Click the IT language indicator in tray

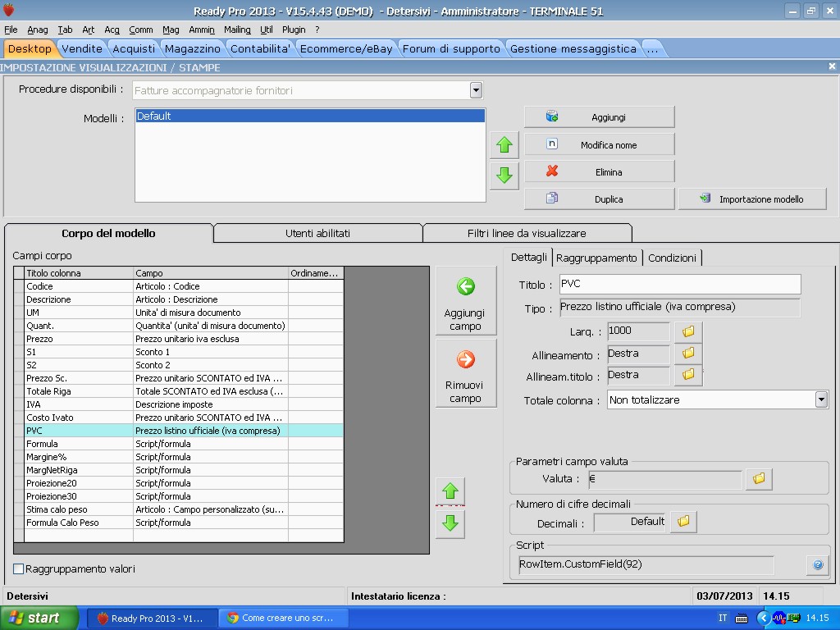pyautogui.click(x=723, y=619)
